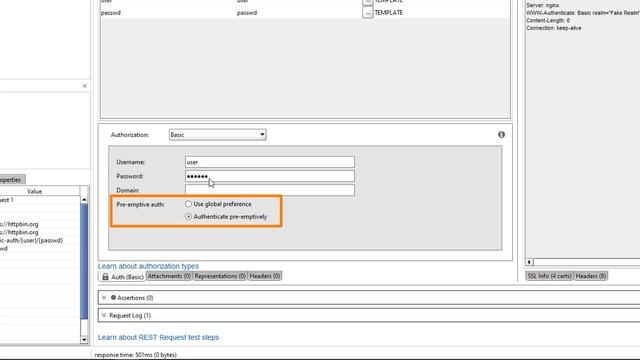Close the left properties panel
The image size is (640, 360).
84,86
